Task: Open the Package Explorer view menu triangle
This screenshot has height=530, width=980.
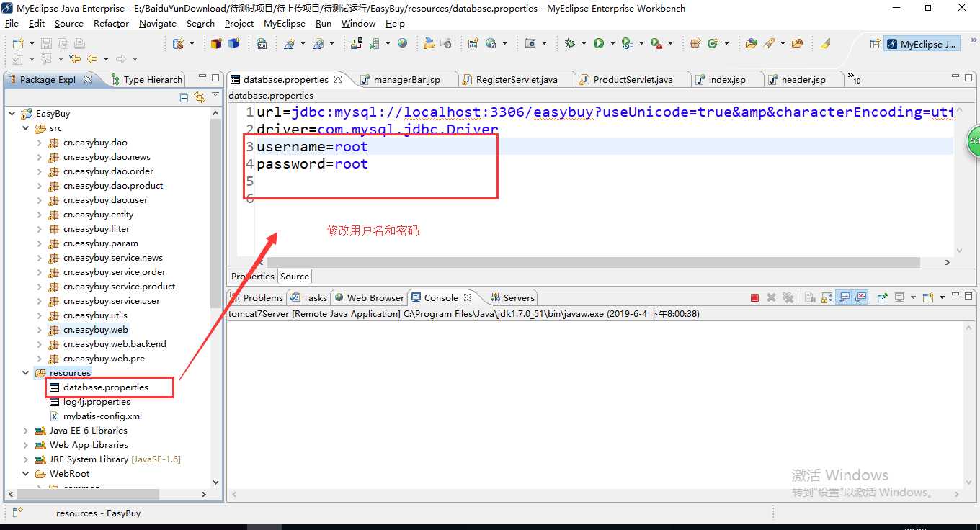Action: [x=215, y=96]
